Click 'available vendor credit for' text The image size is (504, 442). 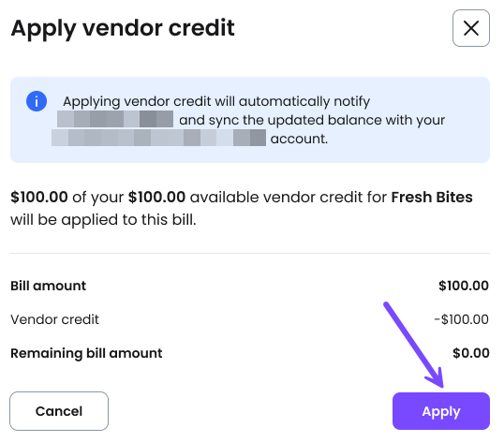(289, 197)
